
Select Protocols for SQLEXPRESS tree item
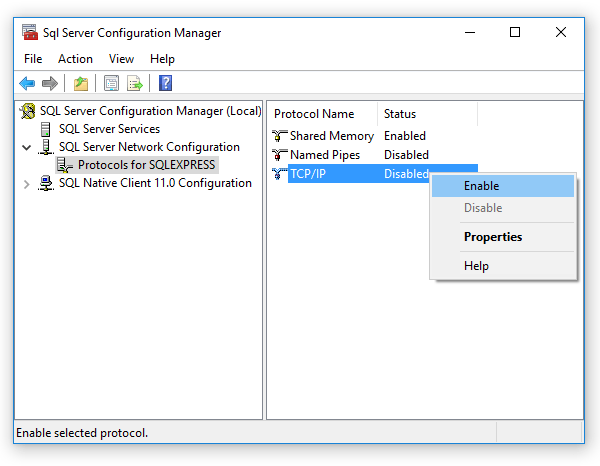147,165
